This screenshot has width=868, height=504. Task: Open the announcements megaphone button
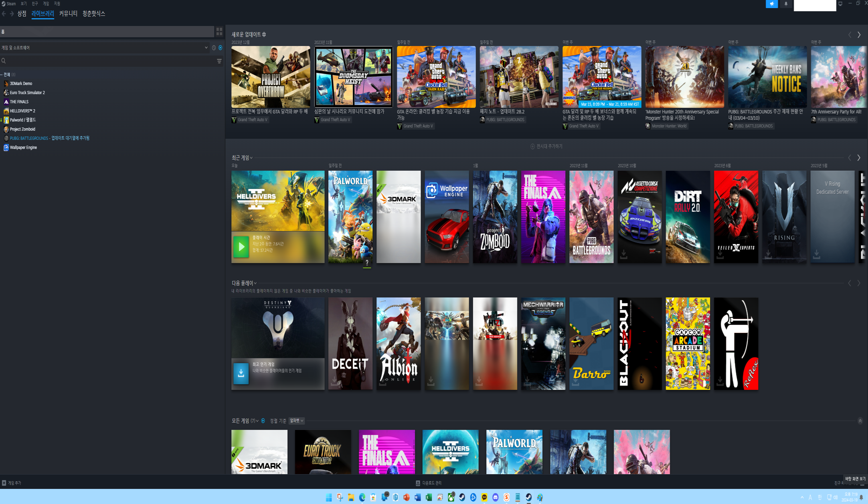pyautogui.click(x=772, y=4)
